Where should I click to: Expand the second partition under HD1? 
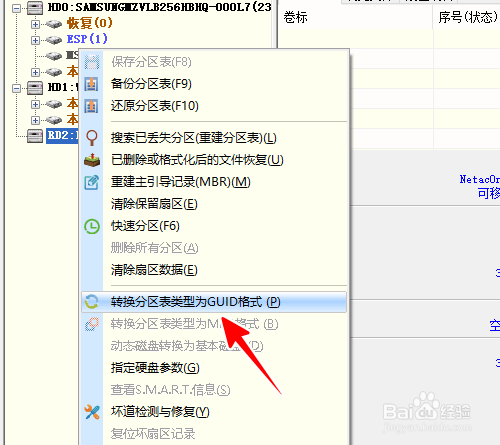point(35,120)
